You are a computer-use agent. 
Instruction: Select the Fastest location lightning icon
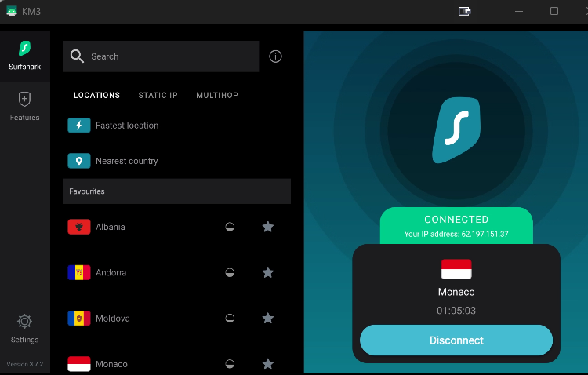click(78, 125)
